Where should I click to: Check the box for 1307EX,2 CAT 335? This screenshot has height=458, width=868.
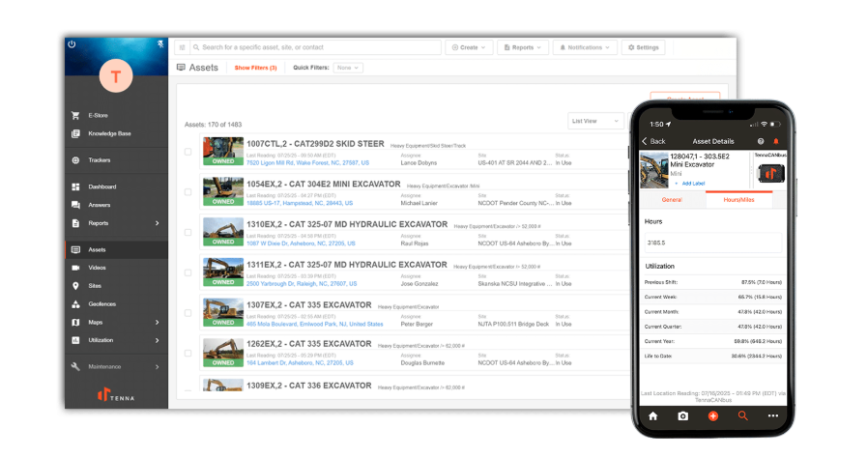click(188, 313)
